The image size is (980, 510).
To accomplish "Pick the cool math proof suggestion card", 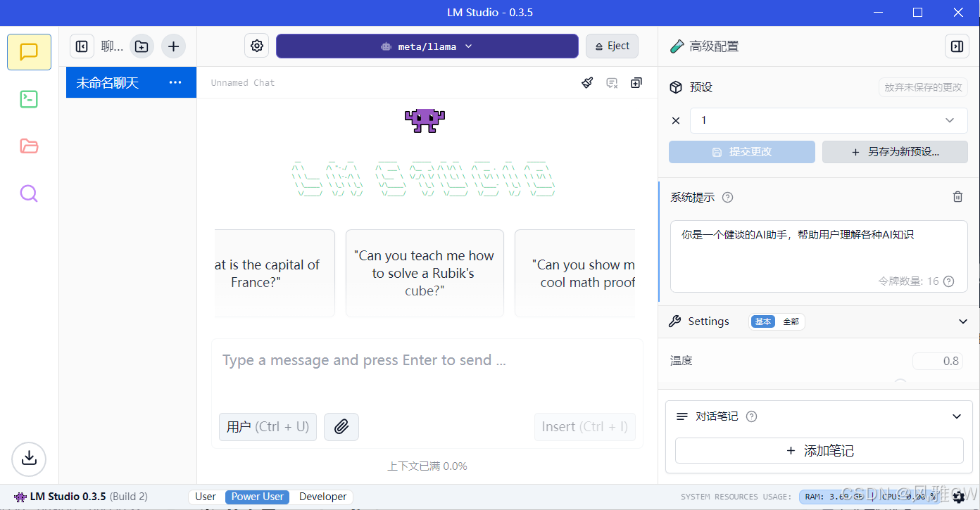I will [x=575, y=273].
